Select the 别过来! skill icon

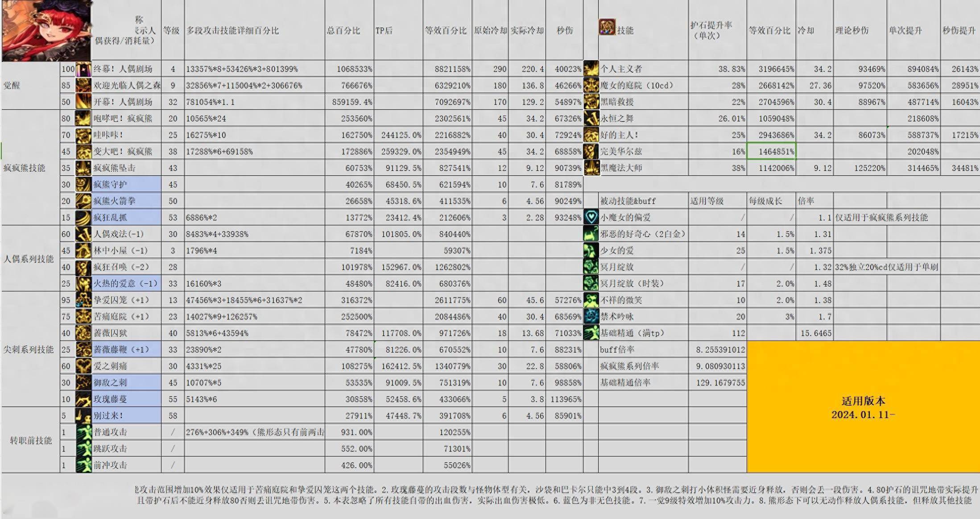coord(83,415)
